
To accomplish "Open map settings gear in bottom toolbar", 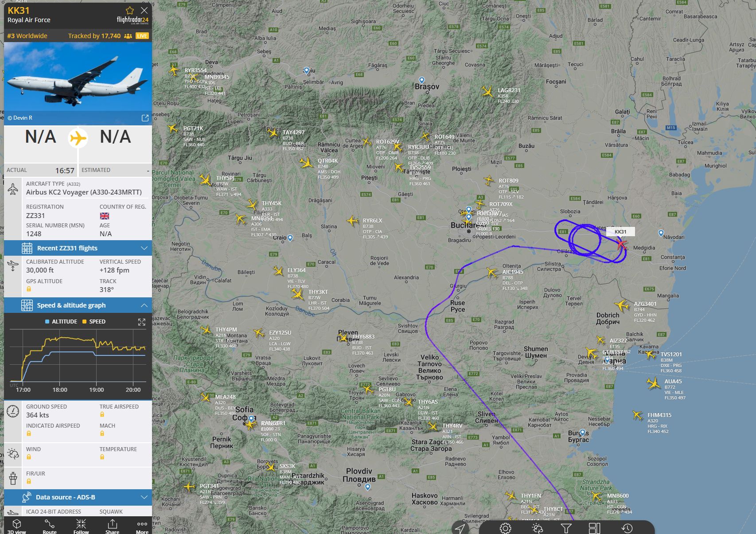I will (x=505, y=528).
